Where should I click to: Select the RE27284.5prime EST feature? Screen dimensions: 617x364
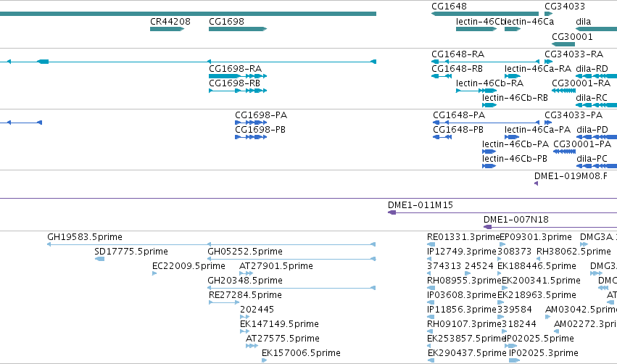[x=224, y=302]
